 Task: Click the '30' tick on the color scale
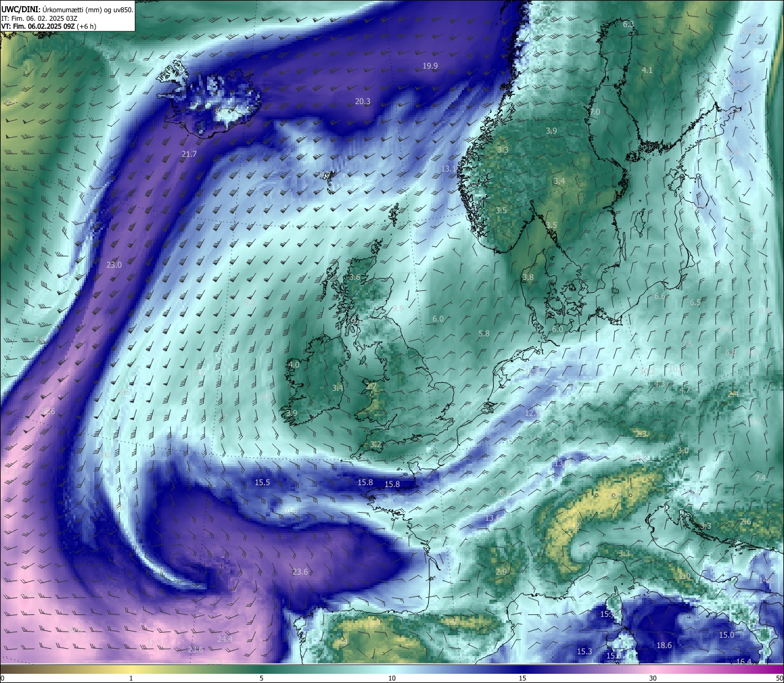click(653, 678)
